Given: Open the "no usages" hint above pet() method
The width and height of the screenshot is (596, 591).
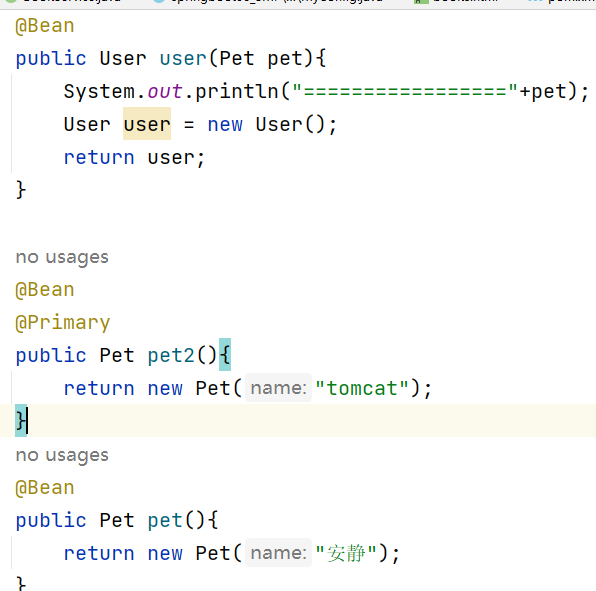Looking at the screenshot, I should point(62,455).
